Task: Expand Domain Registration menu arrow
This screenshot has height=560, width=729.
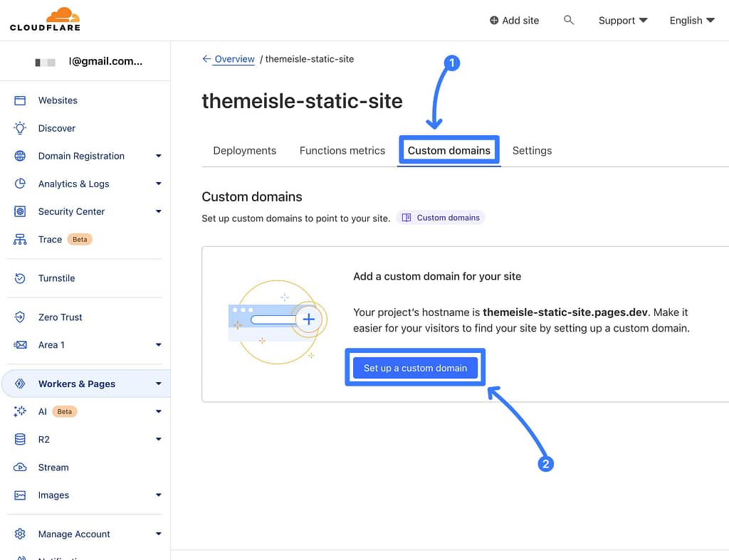Action: tap(159, 156)
